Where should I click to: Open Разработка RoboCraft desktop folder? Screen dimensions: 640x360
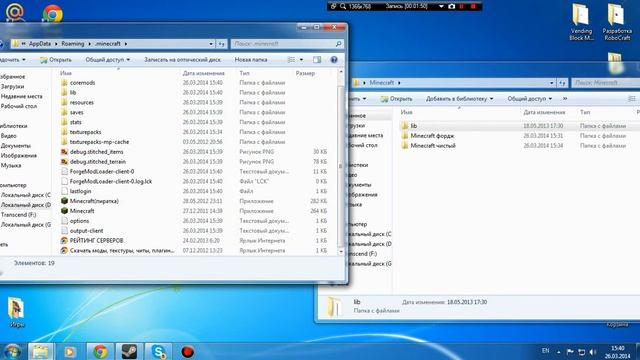[617, 22]
